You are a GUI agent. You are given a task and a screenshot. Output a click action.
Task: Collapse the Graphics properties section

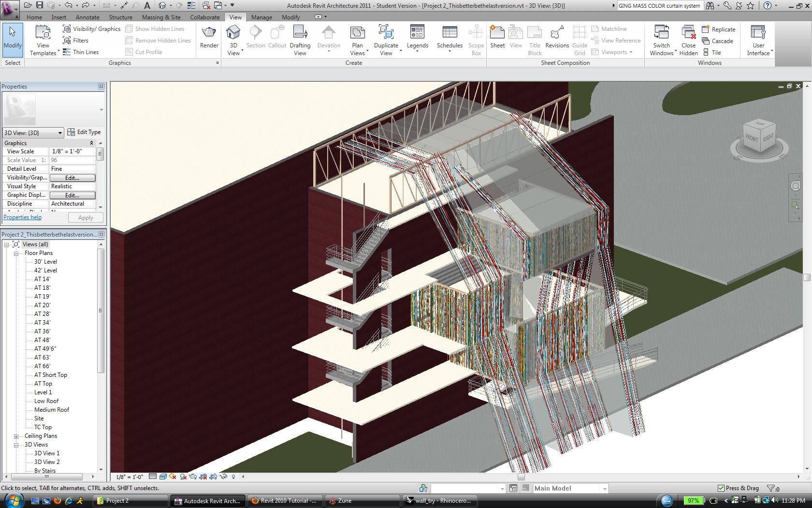click(91, 143)
